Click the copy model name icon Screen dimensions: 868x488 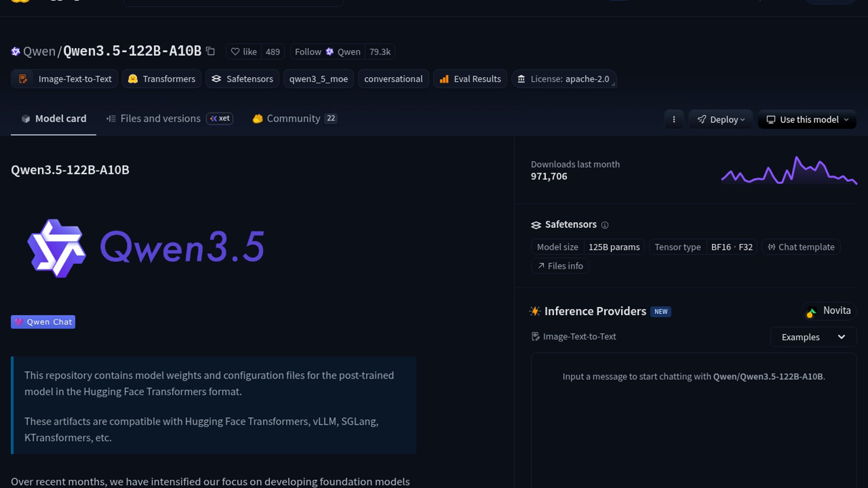click(210, 51)
